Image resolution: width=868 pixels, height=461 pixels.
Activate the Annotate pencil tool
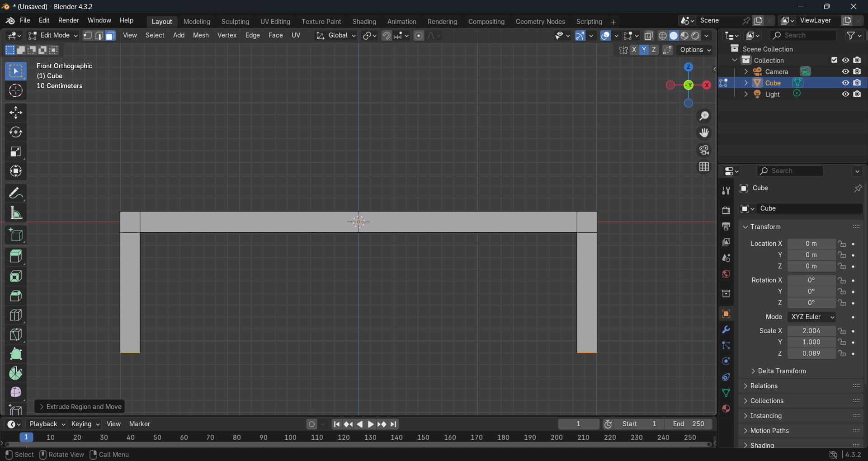click(x=16, y=194)
